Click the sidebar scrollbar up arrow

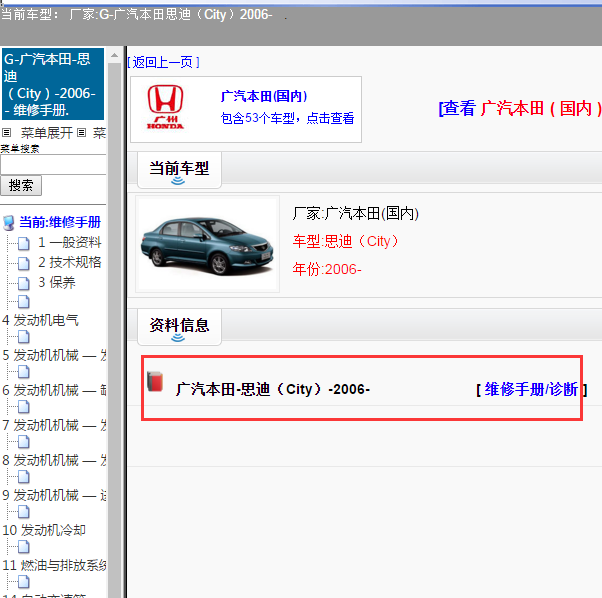pyautogui.click(x=114, y=55)
